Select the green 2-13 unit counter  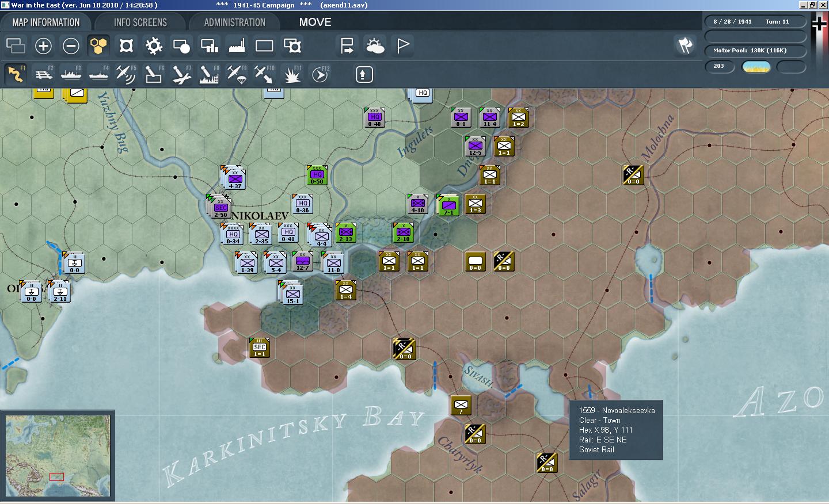[x=345, y=232]
